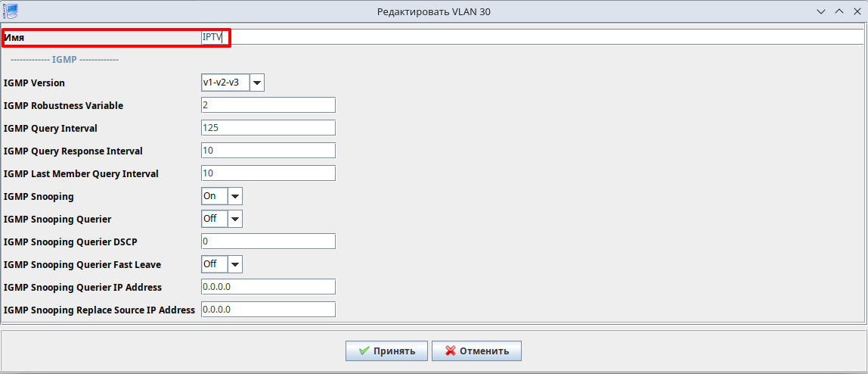The width and height of the screenshot is (868, 374).
Task: Click the Snooping Replace Source IP Address field
Action: (268, 310)
